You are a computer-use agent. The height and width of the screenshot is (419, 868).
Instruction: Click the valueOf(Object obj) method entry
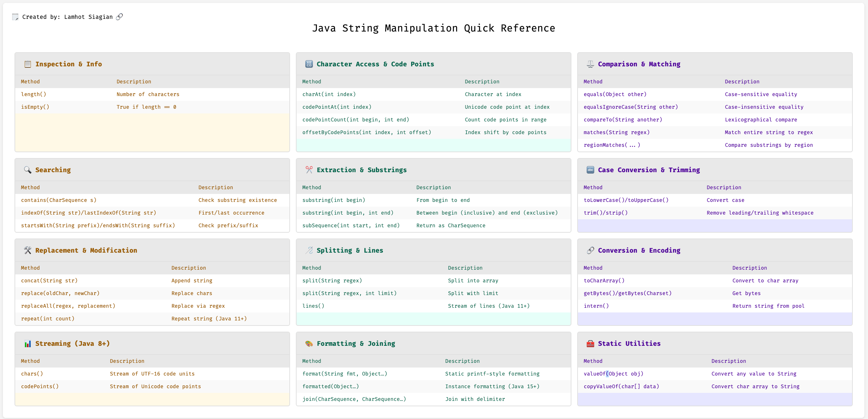tap(613, 374)
